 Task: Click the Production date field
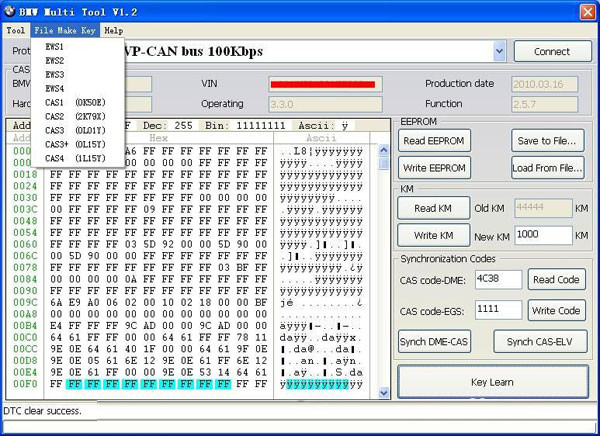[x=545, y=84]
